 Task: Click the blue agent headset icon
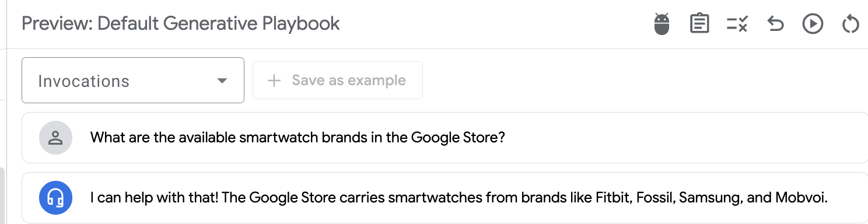pyautogui.click(x=55, y=198)
